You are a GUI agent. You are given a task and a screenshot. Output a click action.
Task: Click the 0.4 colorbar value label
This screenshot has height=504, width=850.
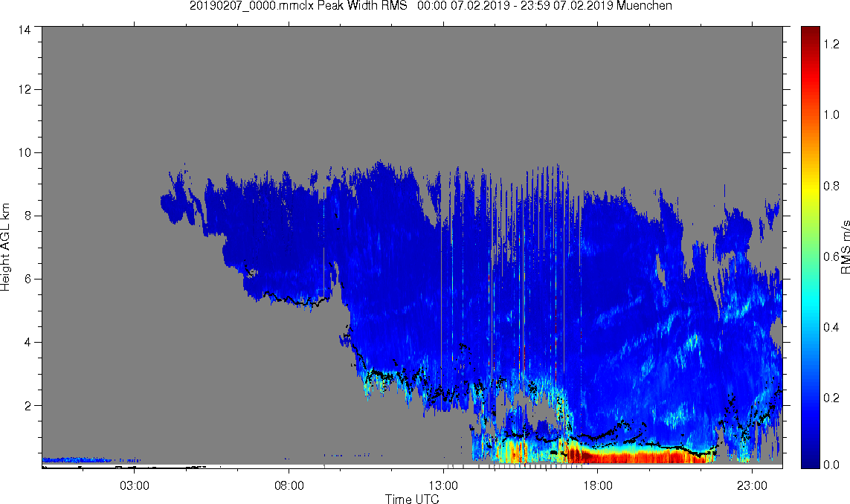tap(831, 327)
